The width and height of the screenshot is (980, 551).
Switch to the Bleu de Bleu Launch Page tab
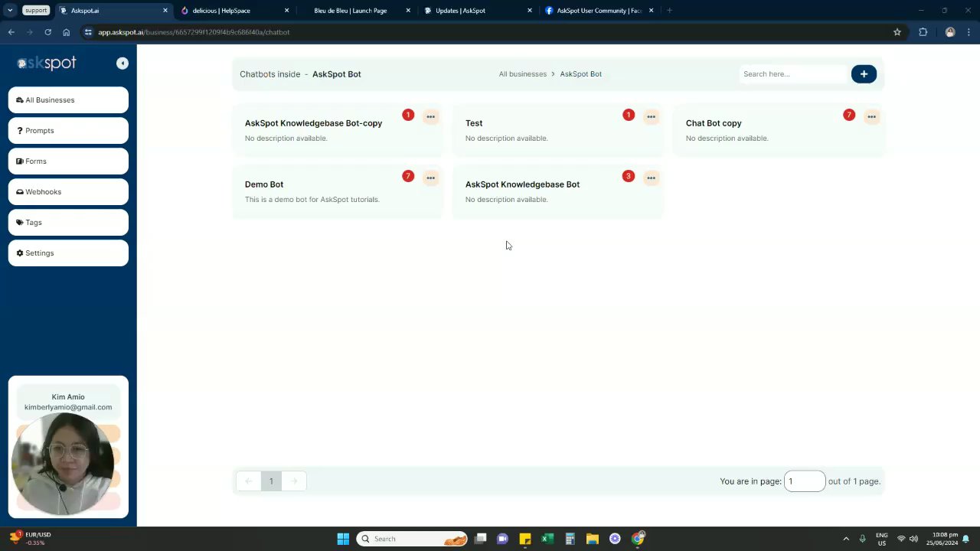click(356, 11)
